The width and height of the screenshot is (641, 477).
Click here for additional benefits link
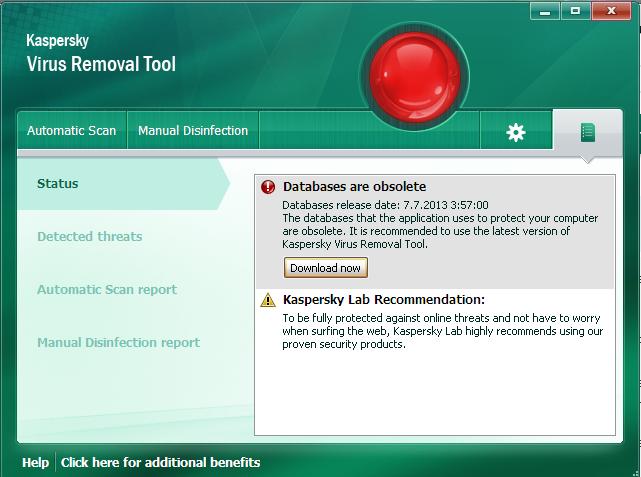point(160,462)
